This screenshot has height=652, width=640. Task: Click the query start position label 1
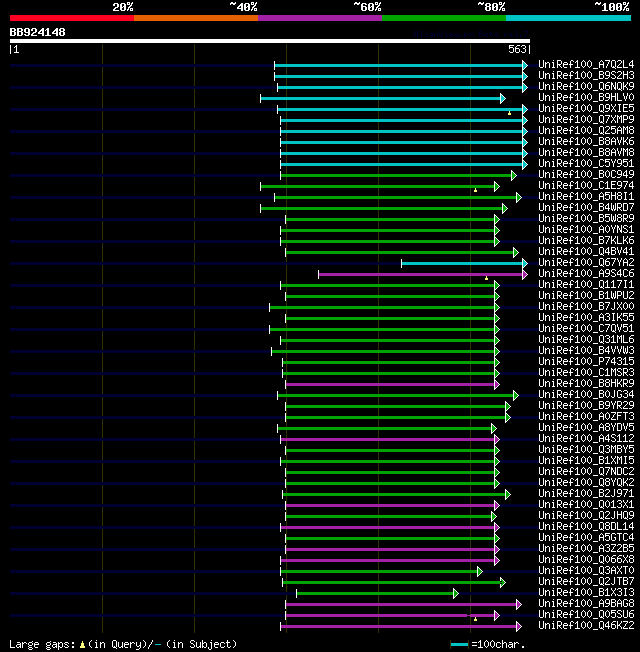tap(16, 49)
